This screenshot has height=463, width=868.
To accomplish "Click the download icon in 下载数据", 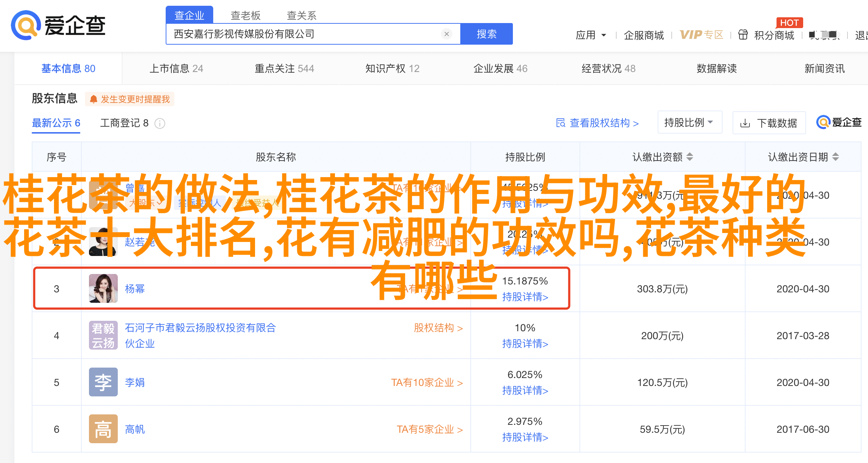I will coord(745,123).
